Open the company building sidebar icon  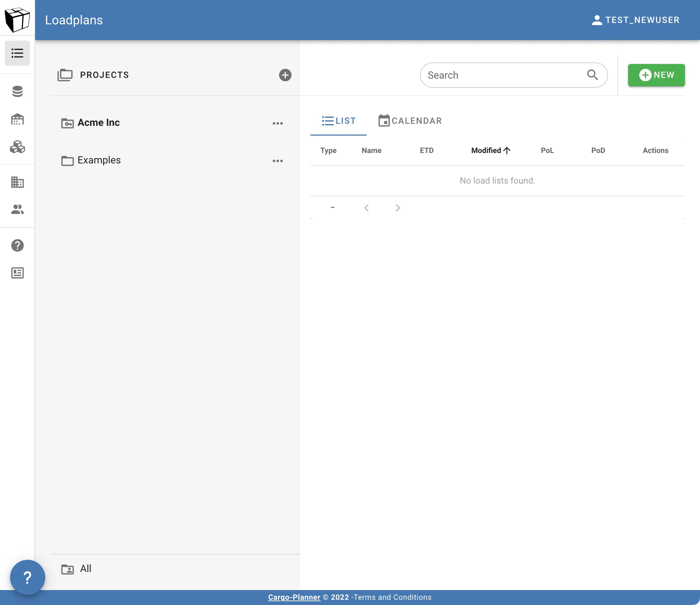coord(17,182)
